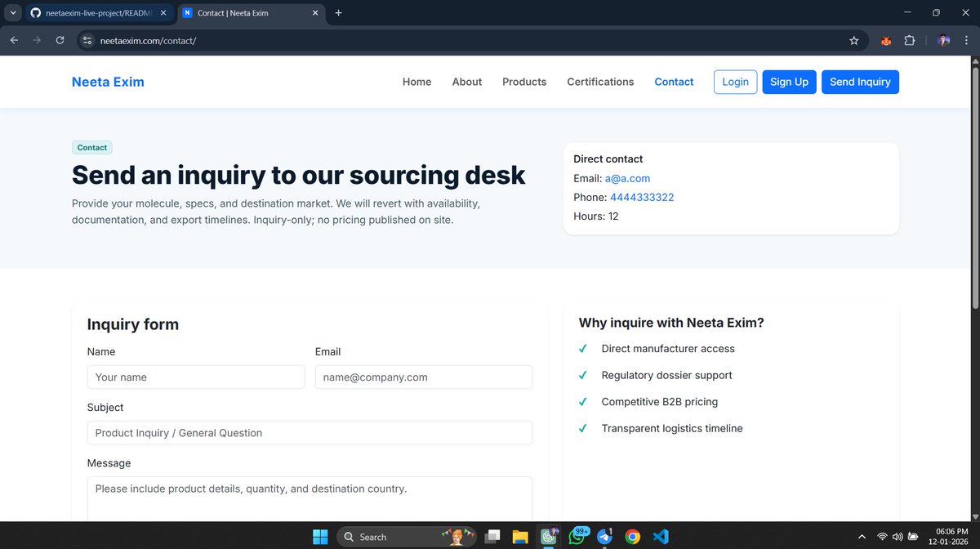Click the Sign Up button
Image resolution: width=980 pixels, height=549 pixels.
point(789,82)
